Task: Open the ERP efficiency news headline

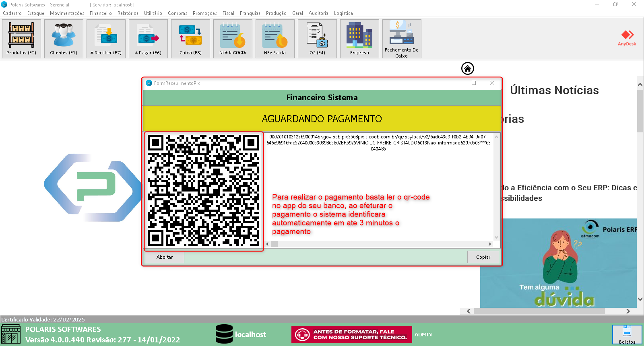Action: pyautogui.click(x=570, y=193)
